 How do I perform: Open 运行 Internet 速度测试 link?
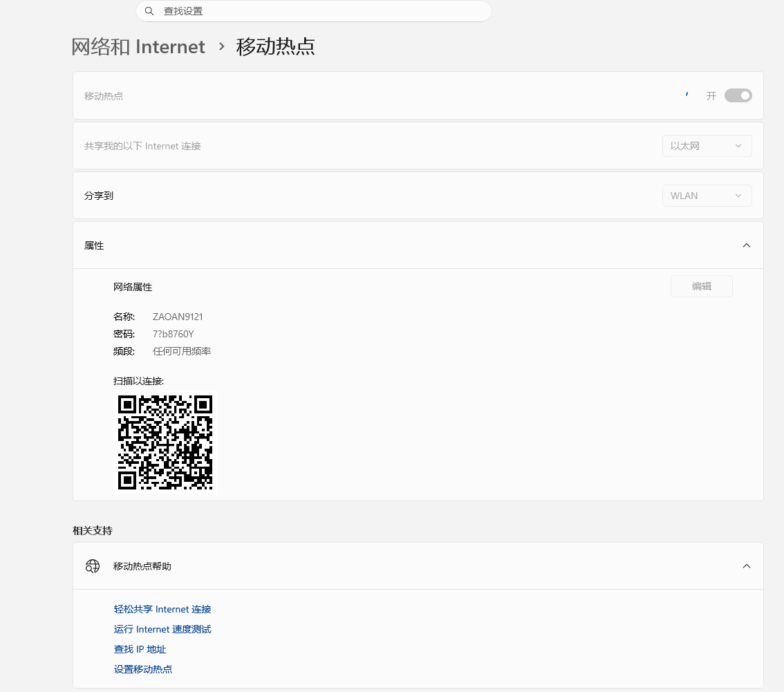click(162, 629)
